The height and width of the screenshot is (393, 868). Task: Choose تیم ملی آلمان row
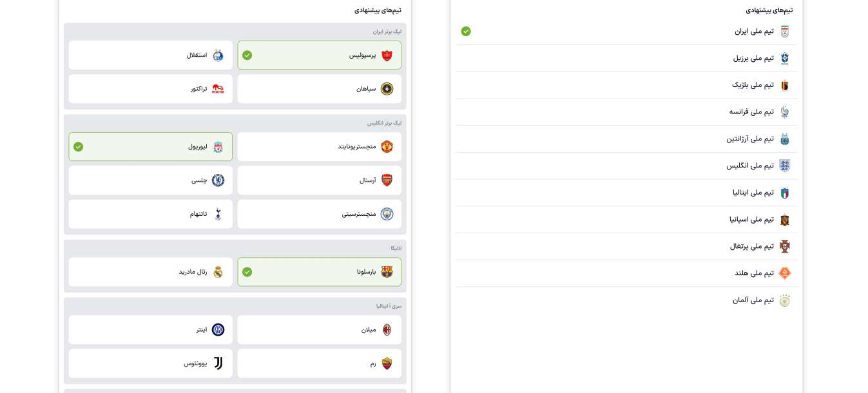[626, 300]
